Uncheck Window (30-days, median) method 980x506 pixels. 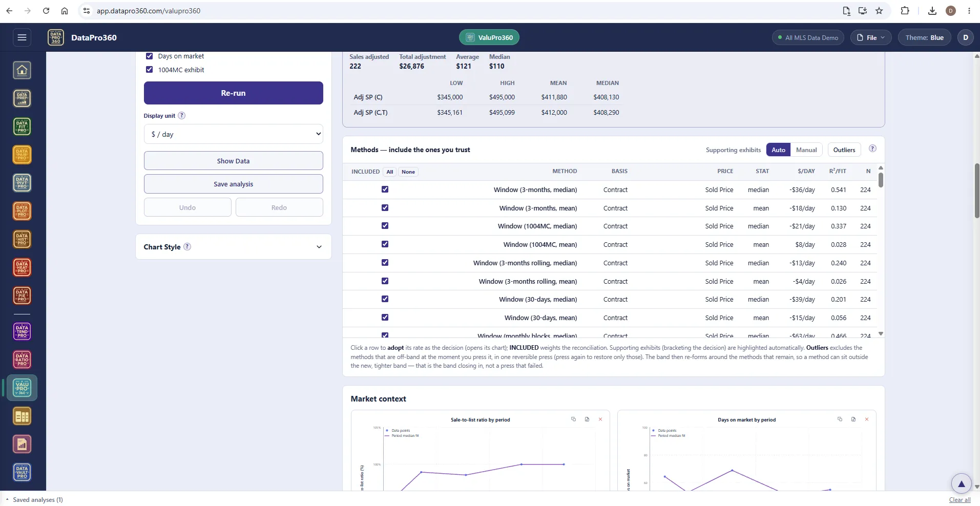point(385,299)
